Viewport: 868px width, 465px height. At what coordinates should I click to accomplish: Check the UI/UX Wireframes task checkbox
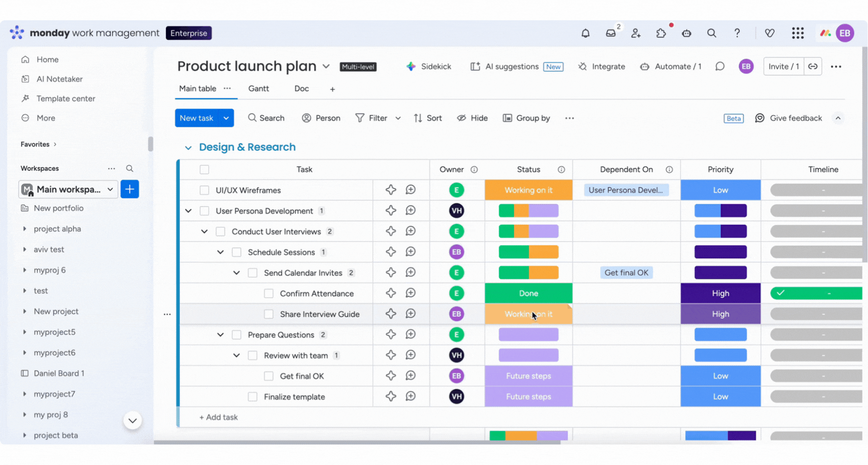point(204,190)
